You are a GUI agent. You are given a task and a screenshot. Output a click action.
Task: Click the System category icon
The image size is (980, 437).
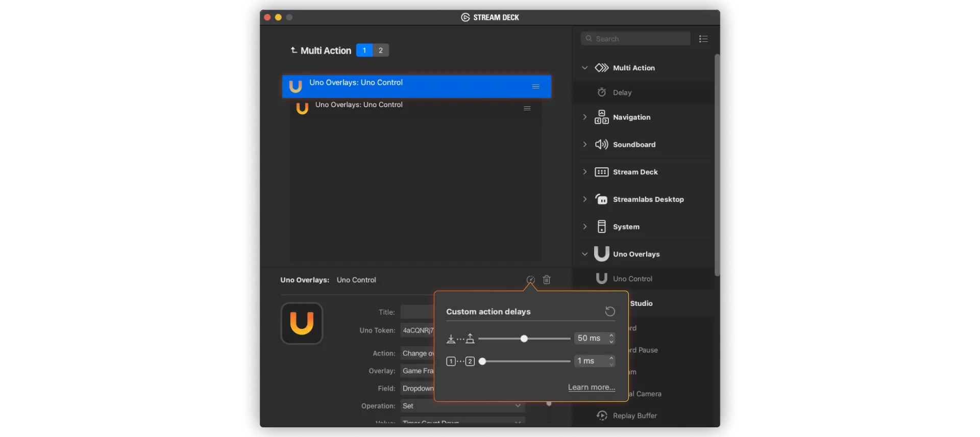[x=602, y=227]
